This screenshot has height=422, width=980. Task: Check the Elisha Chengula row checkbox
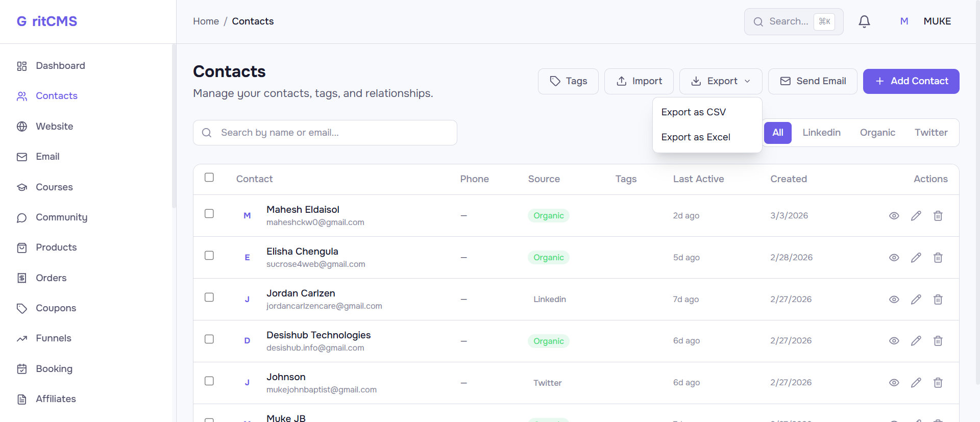pyautogui.click(x=209, y=256)
